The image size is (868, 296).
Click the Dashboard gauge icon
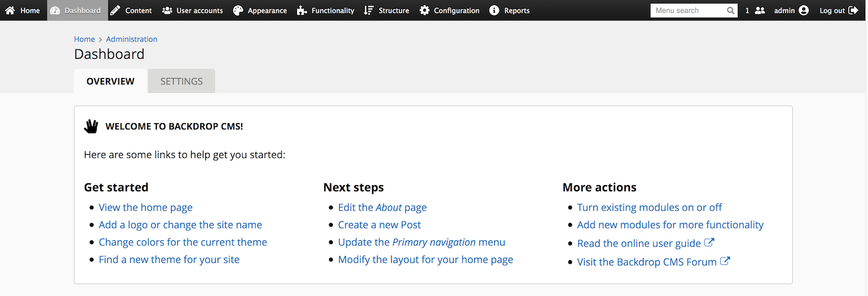(x=55, y=11)
